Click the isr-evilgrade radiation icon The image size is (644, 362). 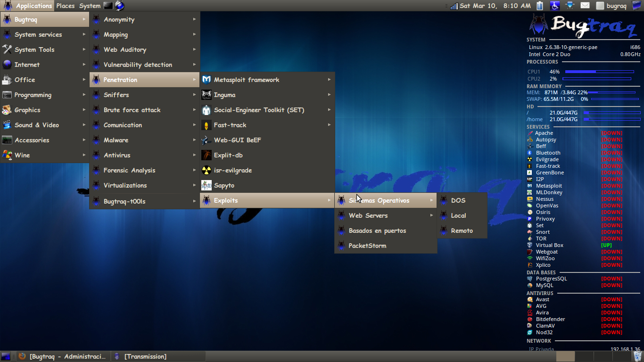tap(206, 170)
